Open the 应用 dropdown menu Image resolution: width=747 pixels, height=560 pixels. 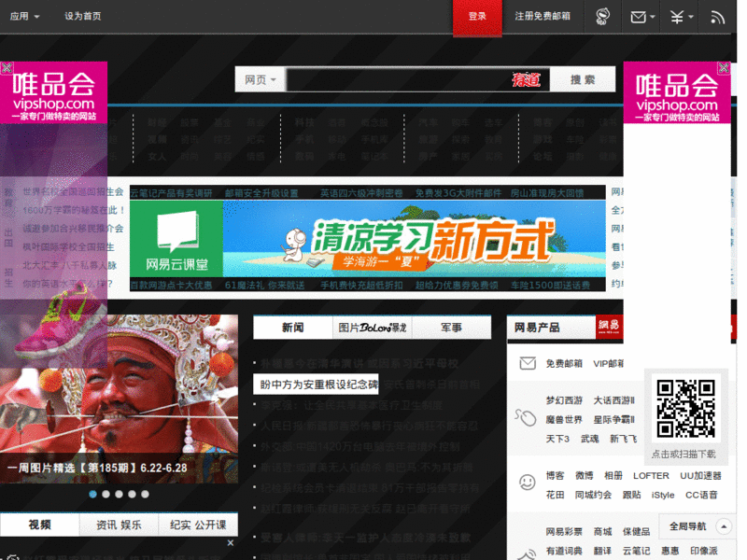click(24, 16)
